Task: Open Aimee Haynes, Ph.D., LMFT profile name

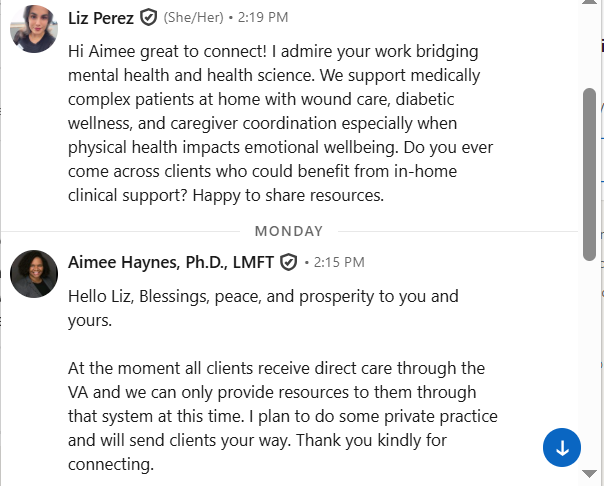Action: [172, 262]
